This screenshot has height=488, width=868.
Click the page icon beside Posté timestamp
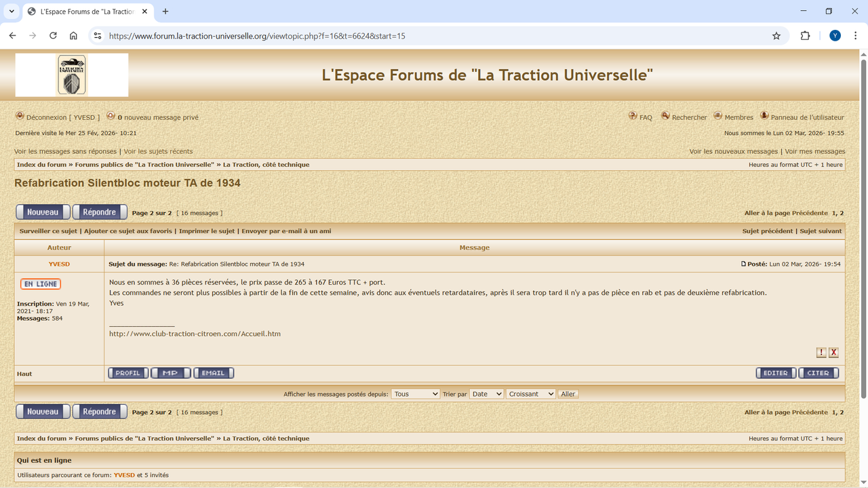point(745,264)
